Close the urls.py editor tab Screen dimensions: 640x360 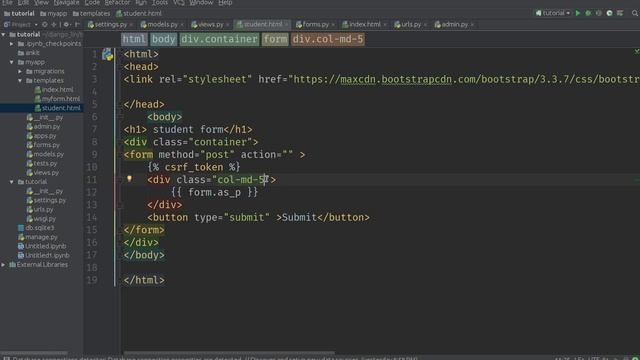tap(425, 25)
